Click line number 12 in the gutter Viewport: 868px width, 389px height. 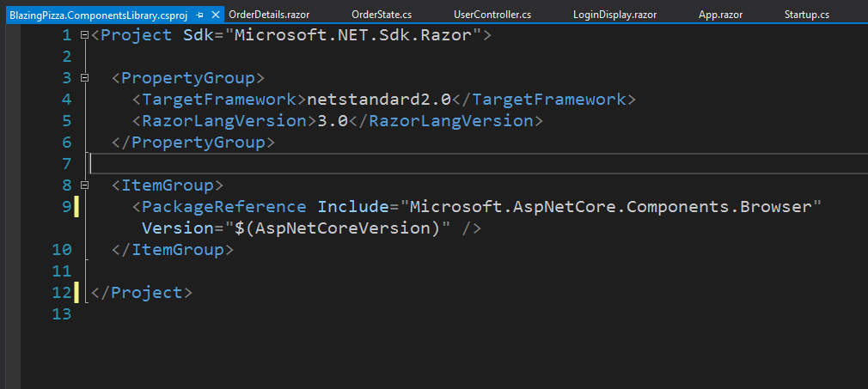(61, 292)
